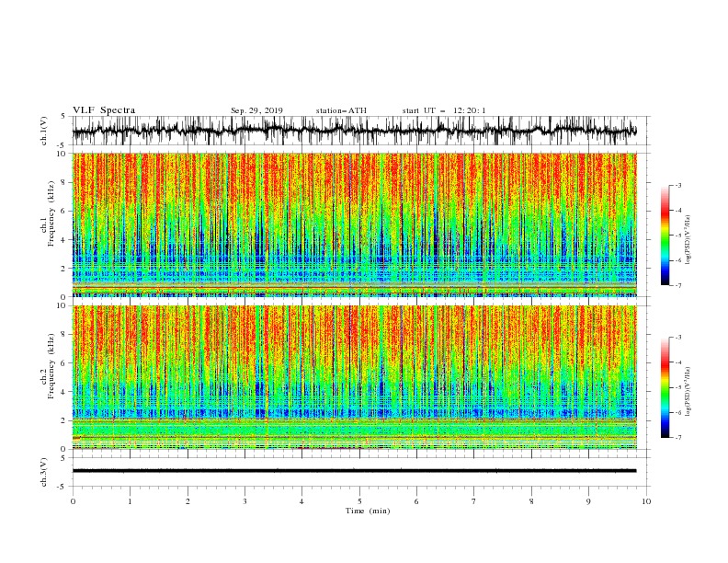The width and height of the screenshot is (728, 563).
Task: Click the time axis tick label "10"
Action: tap(646, 501)
